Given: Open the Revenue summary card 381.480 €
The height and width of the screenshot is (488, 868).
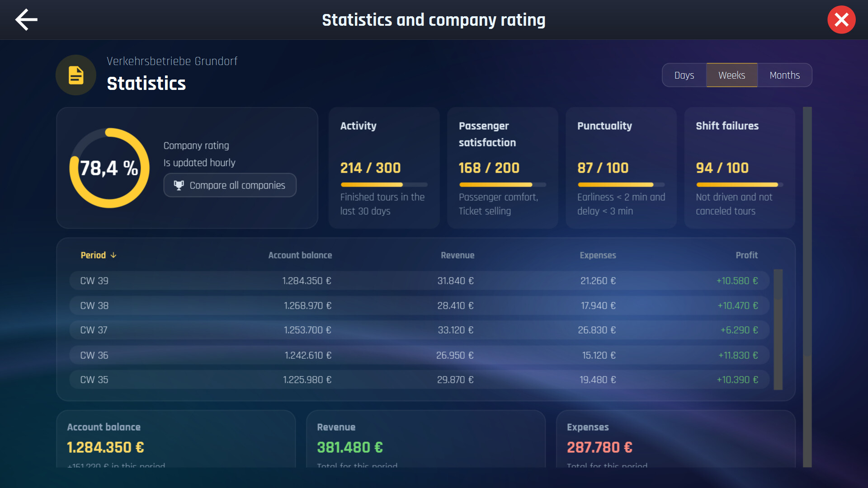Looking at the screenshot, I should tap(425, 439).
